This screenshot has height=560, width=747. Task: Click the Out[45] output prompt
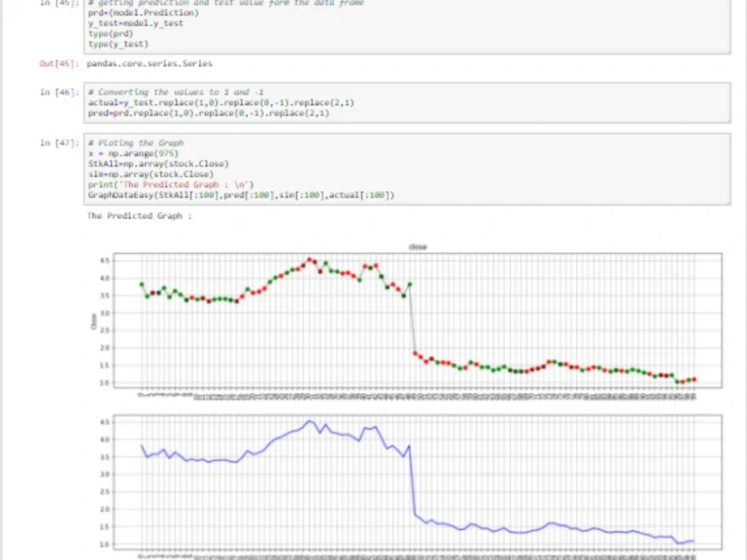tap(59, 63)
